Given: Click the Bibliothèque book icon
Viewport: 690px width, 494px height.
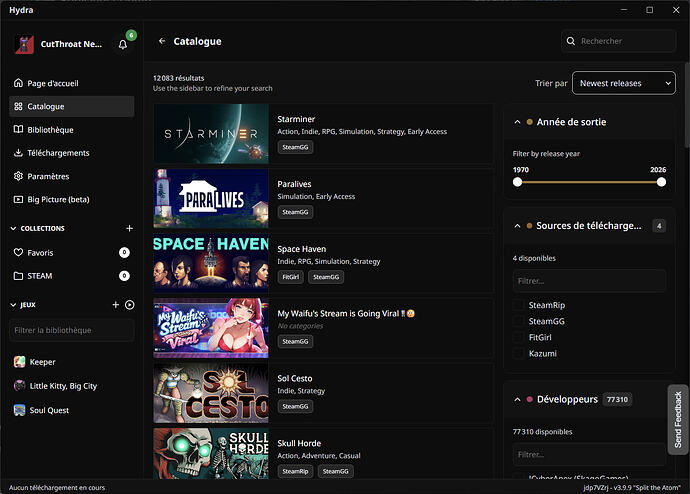Looking at the screenshot, I should (18, 129).
